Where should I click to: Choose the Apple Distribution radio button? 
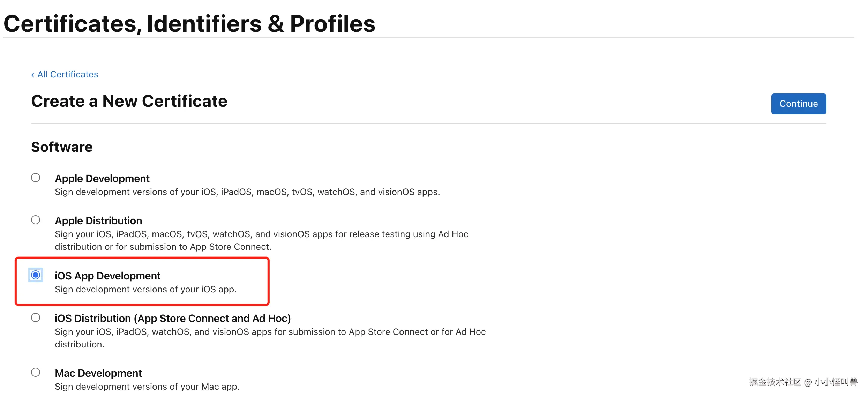(36, 220)
